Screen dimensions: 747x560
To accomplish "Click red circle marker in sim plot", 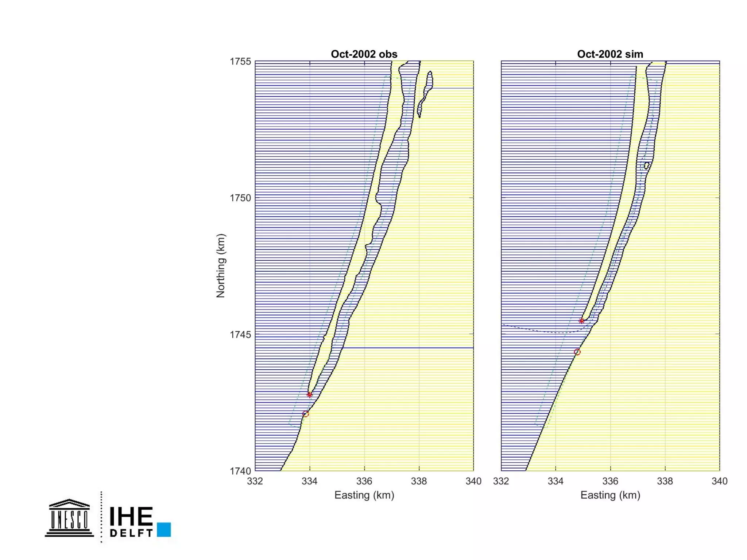I will [577, 352].
